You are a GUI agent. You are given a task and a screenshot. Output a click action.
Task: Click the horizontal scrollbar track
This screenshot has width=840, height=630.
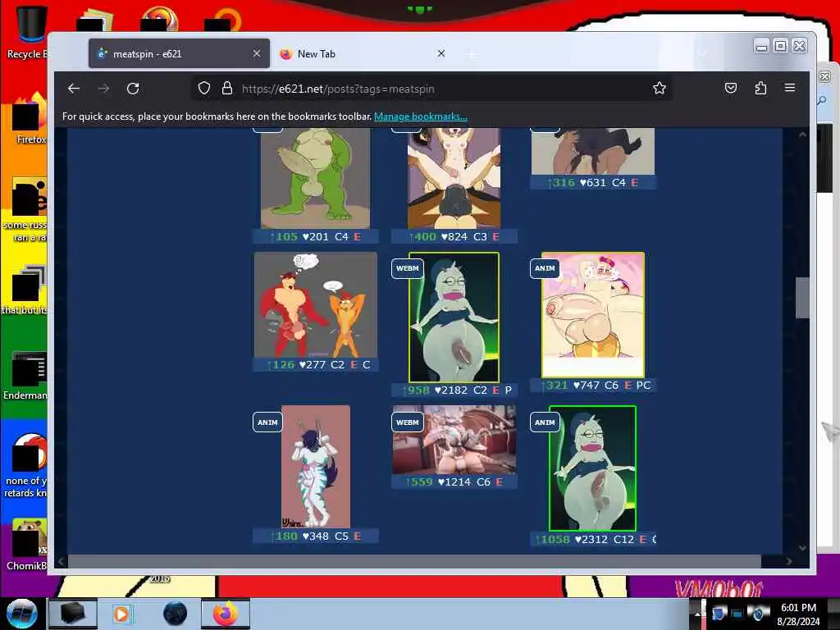(x=414, y=561)
